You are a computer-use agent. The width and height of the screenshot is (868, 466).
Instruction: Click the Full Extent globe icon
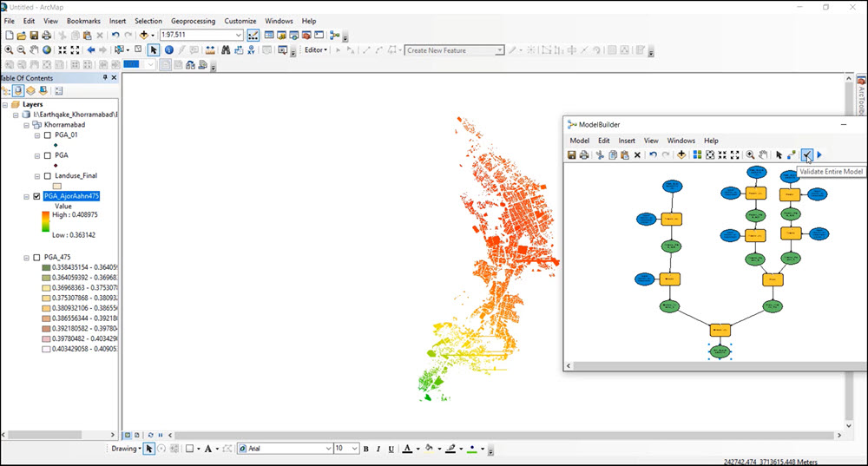click(x=46, y=50)
